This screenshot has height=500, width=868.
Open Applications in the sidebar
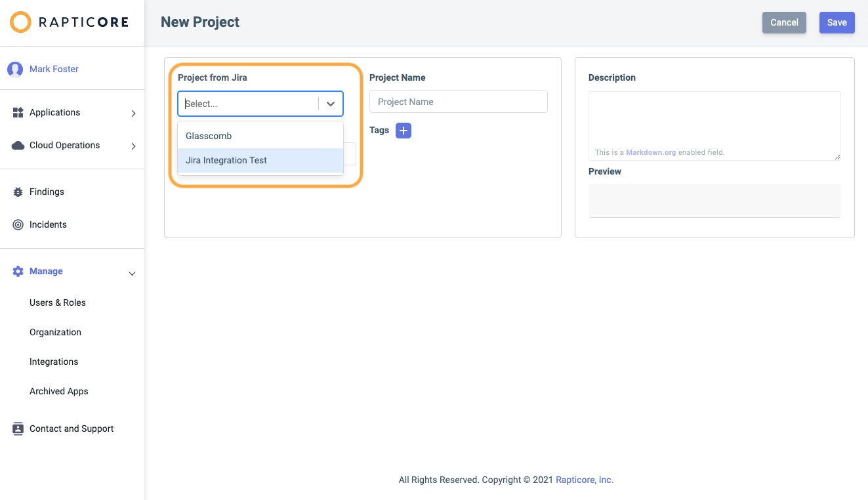55,112
